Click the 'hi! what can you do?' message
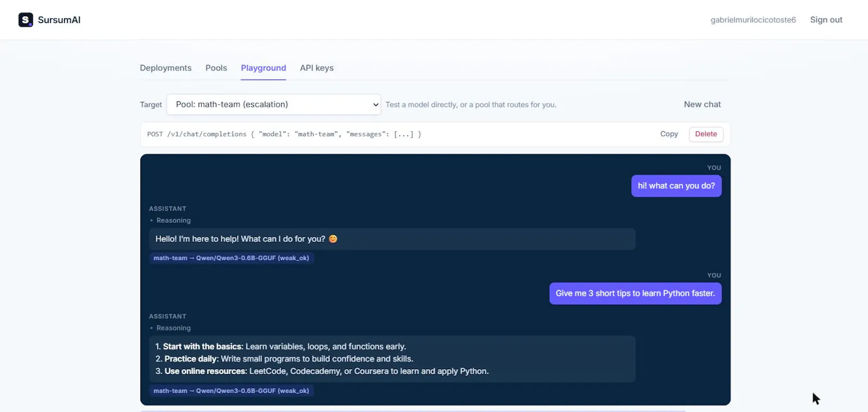The image size is (868, 412). (676, 186)
